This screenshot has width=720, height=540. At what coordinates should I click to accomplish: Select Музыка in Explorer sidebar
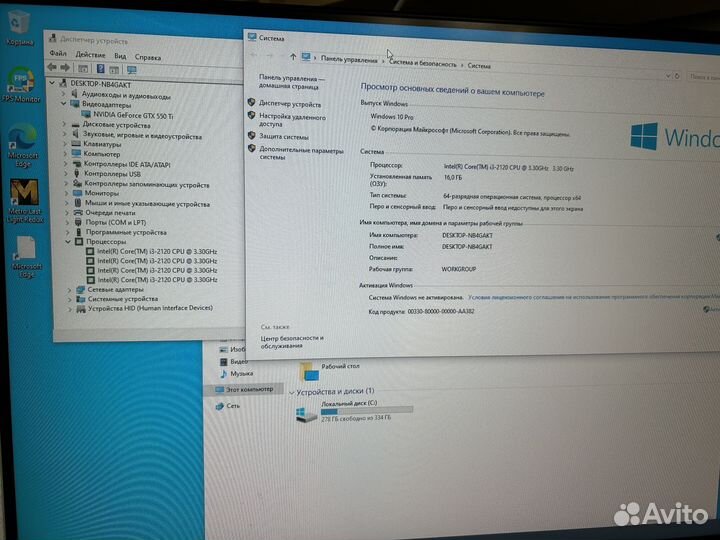pos(236,374)
